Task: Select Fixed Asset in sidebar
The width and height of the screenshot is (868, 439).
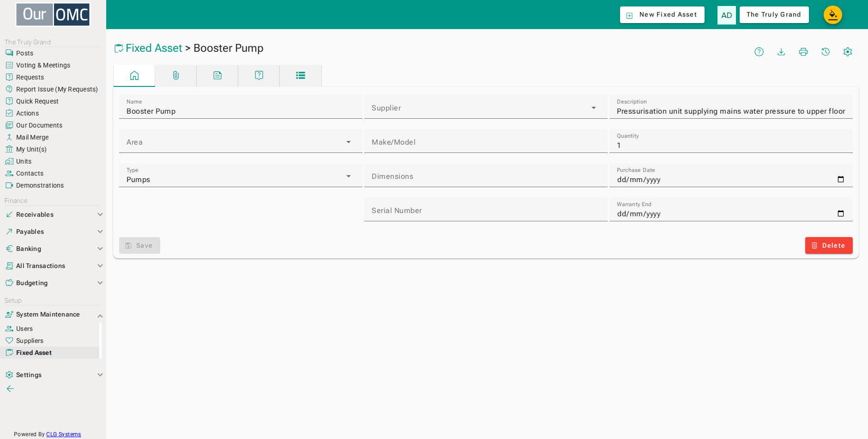Action: [50, 353]
